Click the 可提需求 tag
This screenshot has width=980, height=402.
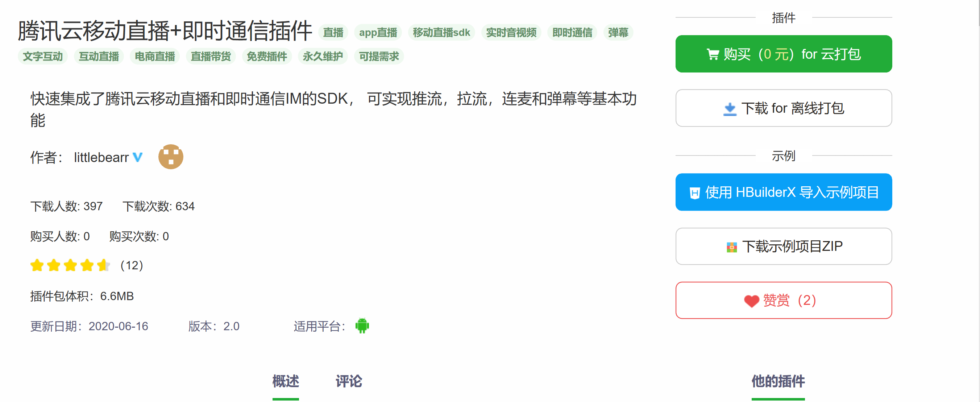coord(379,56)
